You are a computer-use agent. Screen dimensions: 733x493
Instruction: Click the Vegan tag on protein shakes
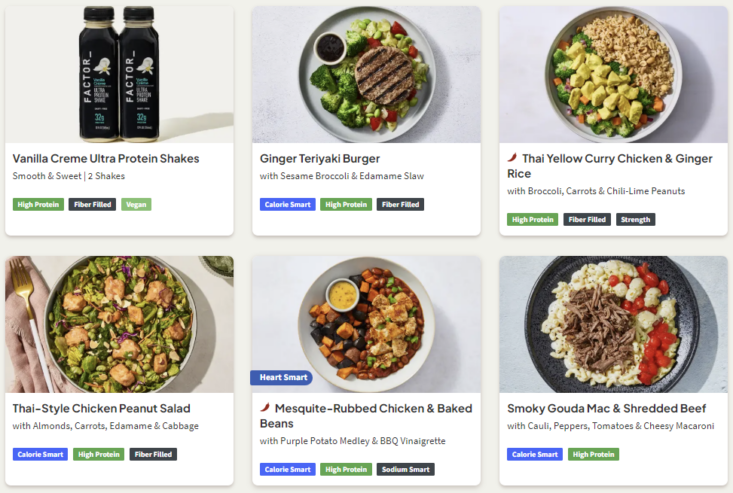point(136,205)
